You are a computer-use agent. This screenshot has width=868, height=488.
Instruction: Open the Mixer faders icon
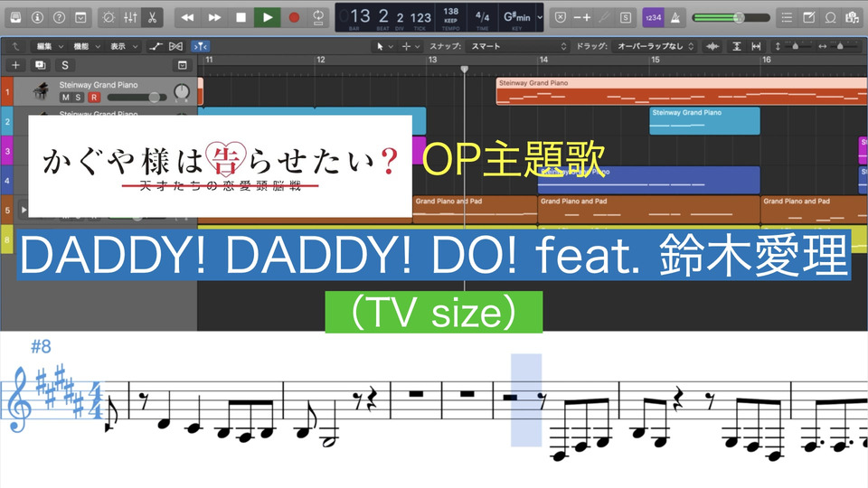click(x=130, y=18)
